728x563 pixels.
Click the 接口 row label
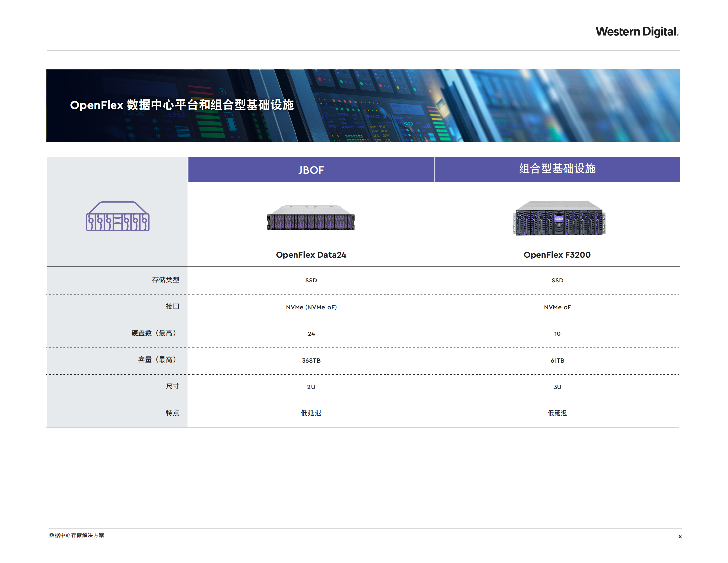coord(173,307)
